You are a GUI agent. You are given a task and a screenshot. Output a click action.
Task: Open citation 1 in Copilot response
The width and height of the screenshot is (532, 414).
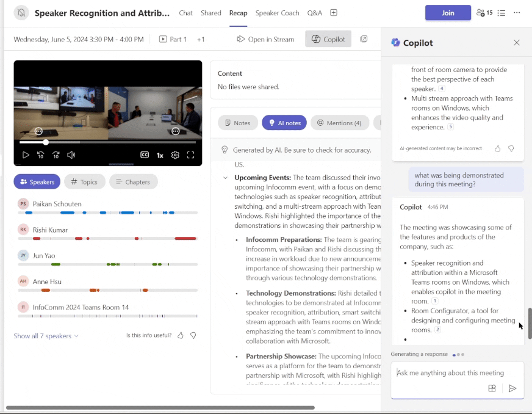click(434, 301)
